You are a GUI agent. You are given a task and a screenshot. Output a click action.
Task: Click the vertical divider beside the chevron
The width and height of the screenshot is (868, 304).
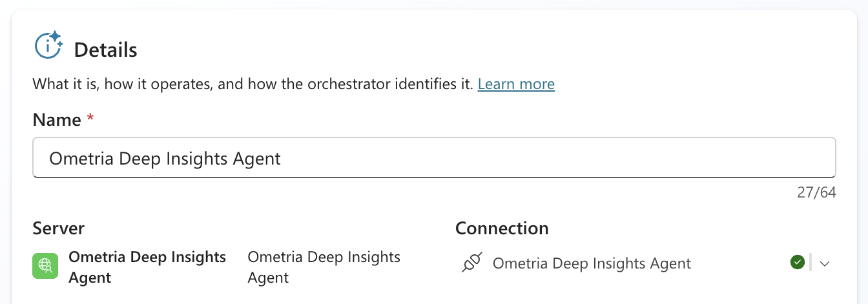[x=810, y=263]
